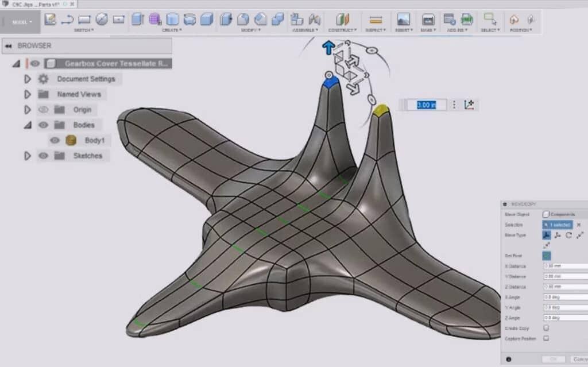Collapse the Bodies folder tree node

(27, 125)
